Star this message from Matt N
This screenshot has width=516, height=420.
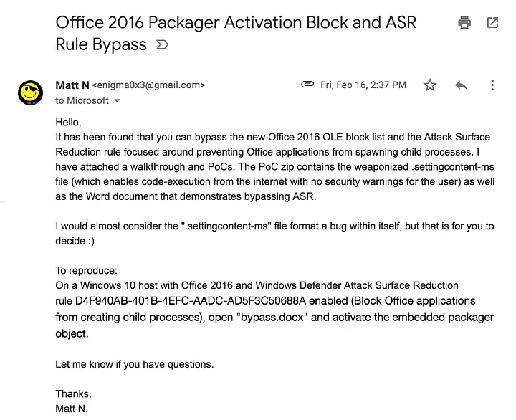coord(430,85)
